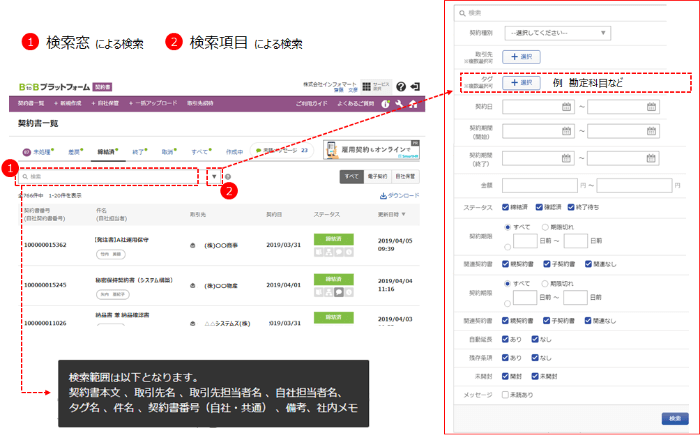Click the help icon beside search options arrow

click(228, 177)
